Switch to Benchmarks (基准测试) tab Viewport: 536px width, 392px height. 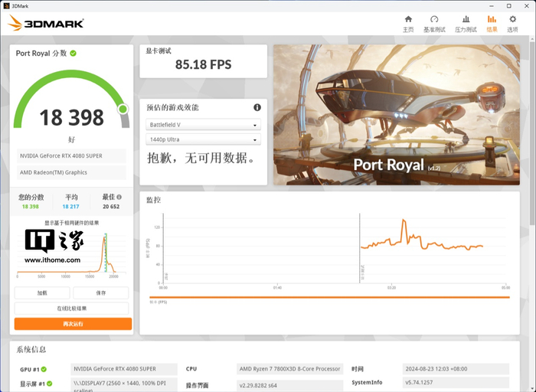pyautogui.click(x=434, y=24)
